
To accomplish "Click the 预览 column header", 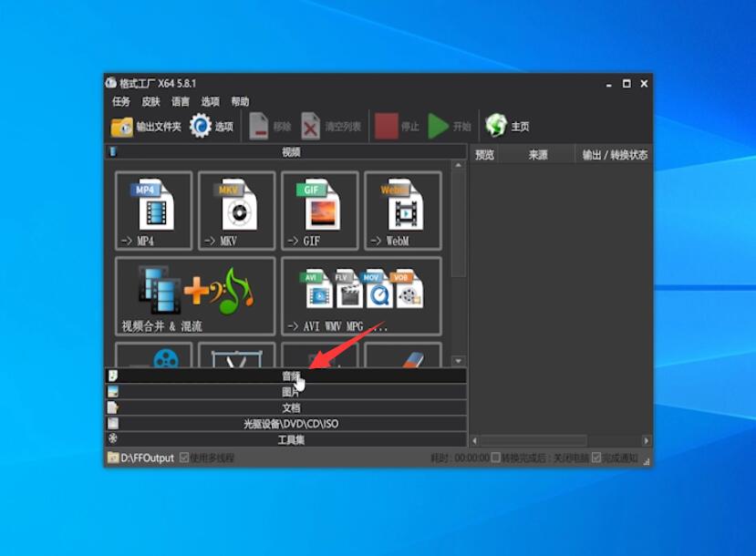I will click(484, 155).
